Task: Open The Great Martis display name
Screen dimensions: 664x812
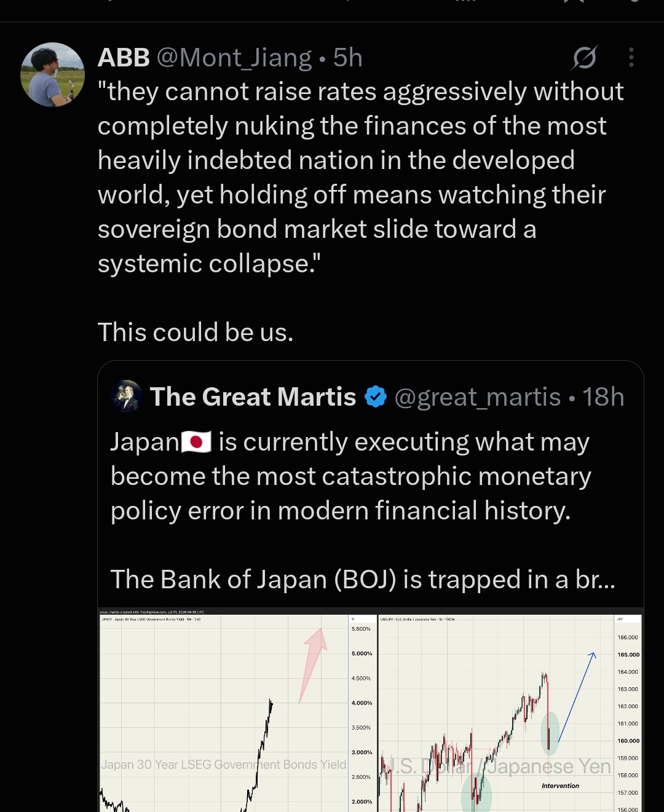Action: (253, 397)
